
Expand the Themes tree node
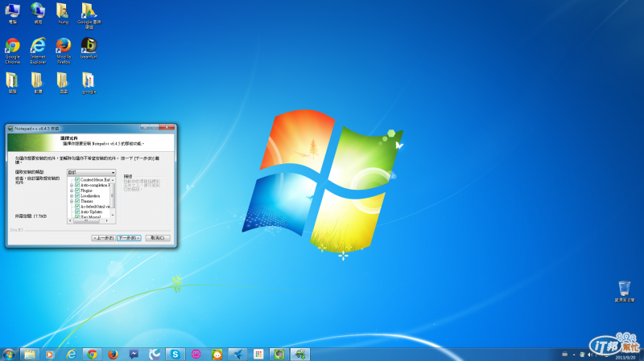coord(72,201)
